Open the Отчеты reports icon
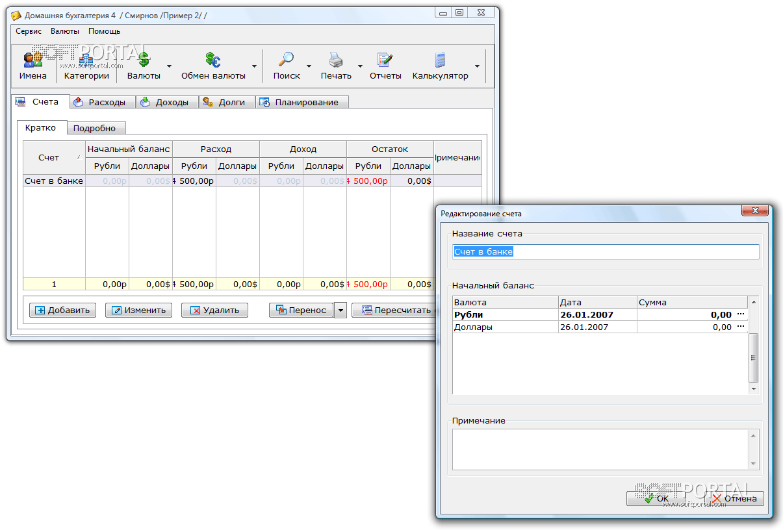783x532 pixels. 385,66
